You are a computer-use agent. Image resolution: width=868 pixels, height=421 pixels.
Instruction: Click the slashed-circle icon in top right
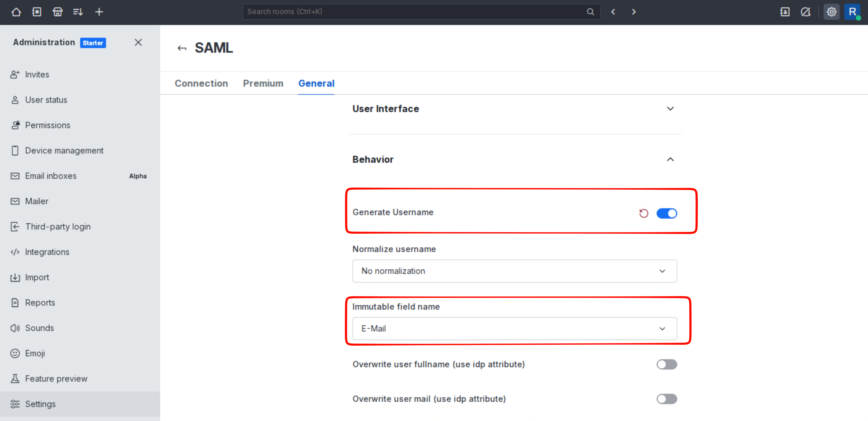click(x=806, y=12)
